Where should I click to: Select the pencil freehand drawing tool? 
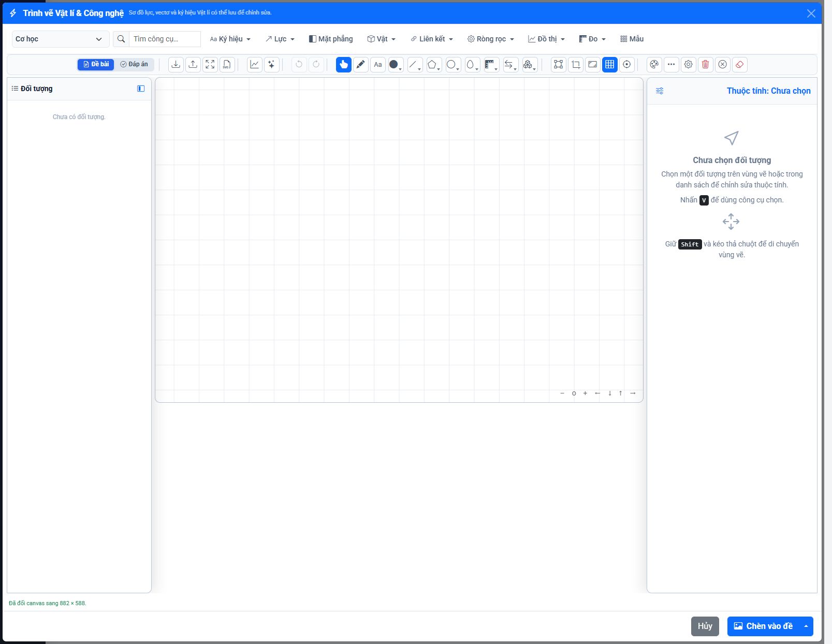pos(361,65)
